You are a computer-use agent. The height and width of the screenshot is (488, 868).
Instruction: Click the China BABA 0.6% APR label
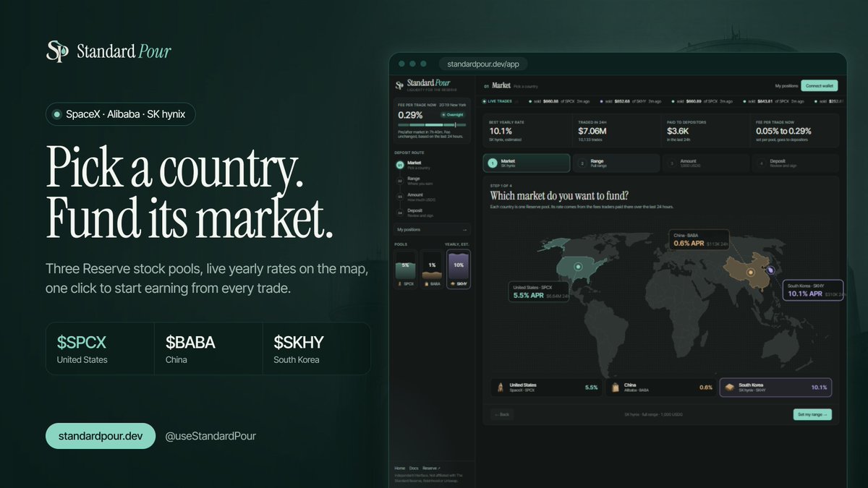(698, 240)
